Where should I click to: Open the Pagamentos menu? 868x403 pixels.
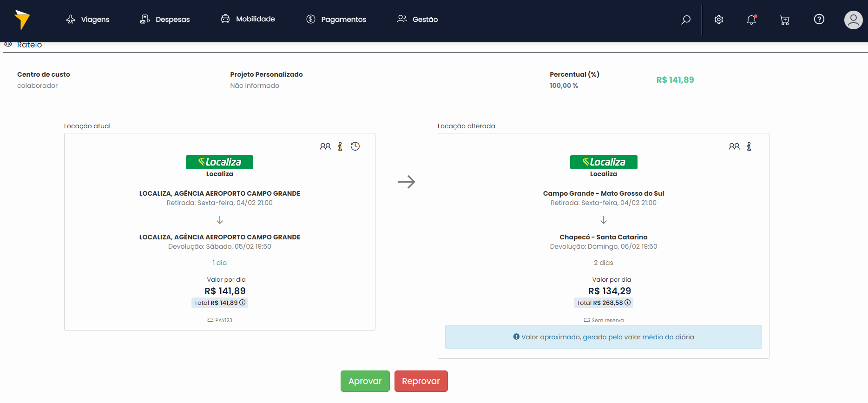(336, 20)
